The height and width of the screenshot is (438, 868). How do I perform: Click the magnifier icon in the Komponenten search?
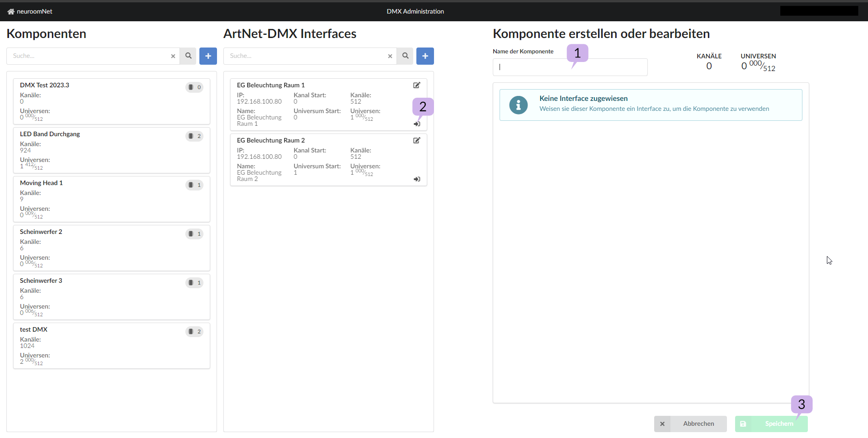coord(188,56)
